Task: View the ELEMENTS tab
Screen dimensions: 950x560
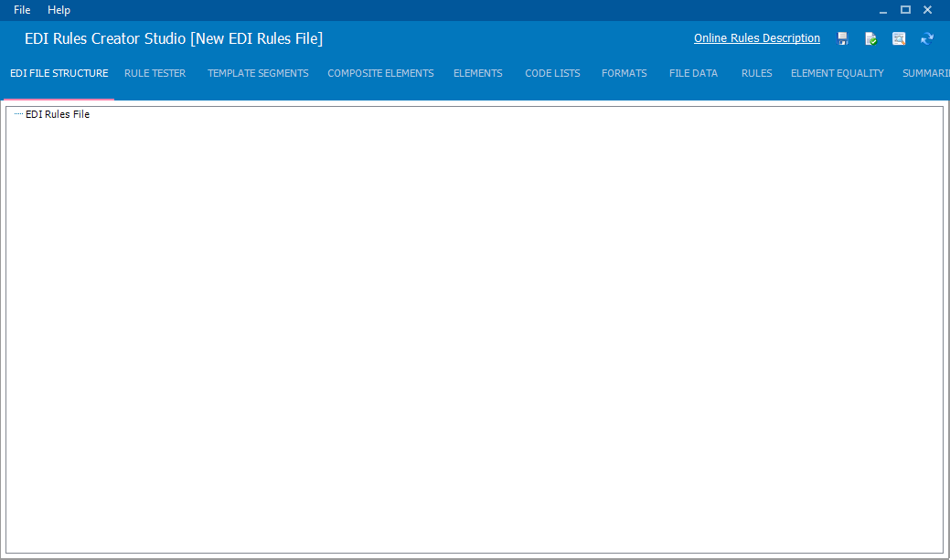Action: 477,73
